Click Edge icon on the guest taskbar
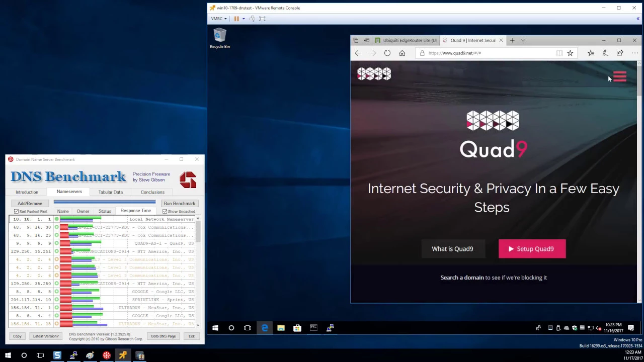 [265, 328]
